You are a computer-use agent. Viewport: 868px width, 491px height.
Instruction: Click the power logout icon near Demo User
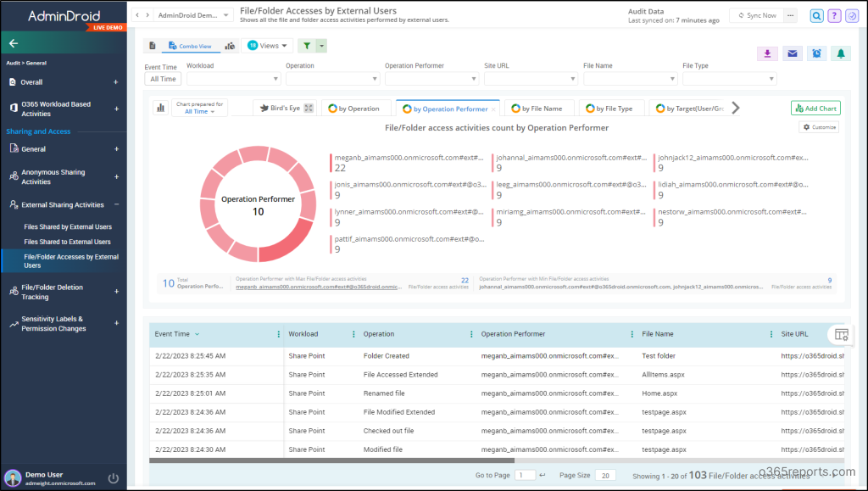(x=114, y=478)
